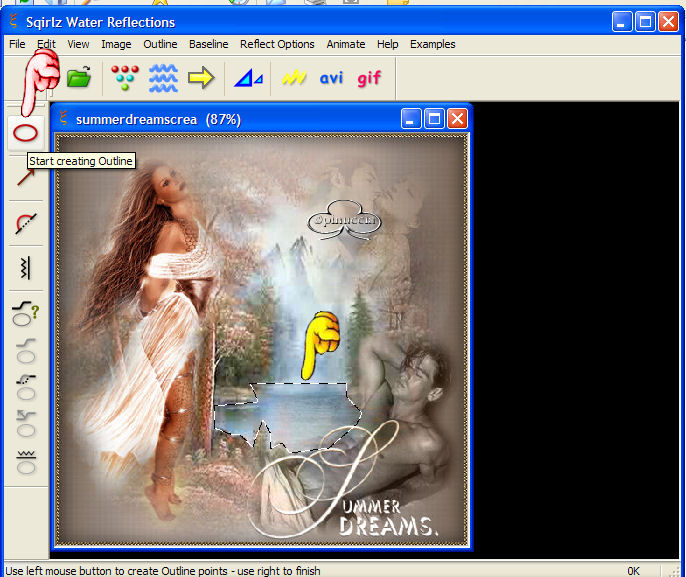Save animation as gif
This screenshot has height=577, width=686.
click(369, 79)
